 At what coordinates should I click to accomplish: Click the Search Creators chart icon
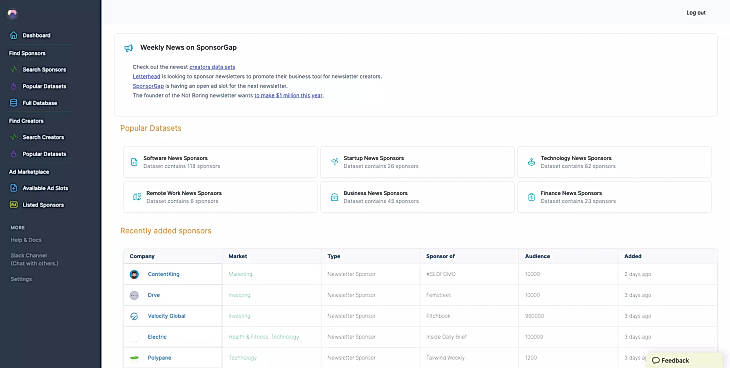14,137
